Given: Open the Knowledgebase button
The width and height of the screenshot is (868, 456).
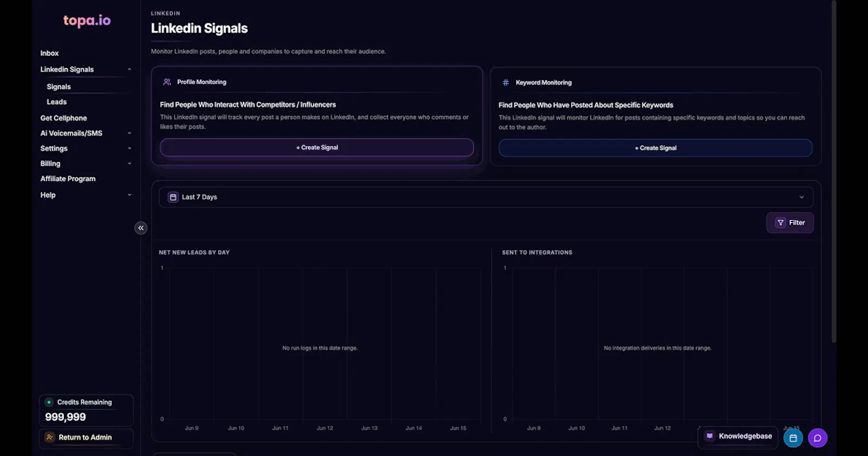Looking at the screenshot, I should pos(738,436).
